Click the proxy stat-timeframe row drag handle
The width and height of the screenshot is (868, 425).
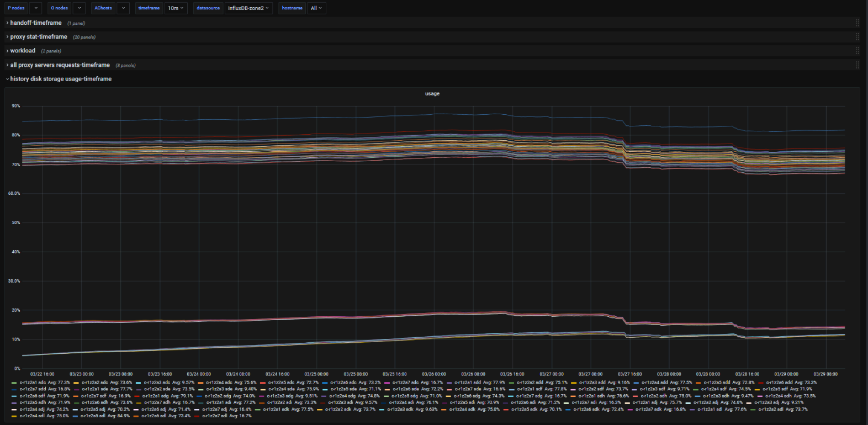(857, 37)
